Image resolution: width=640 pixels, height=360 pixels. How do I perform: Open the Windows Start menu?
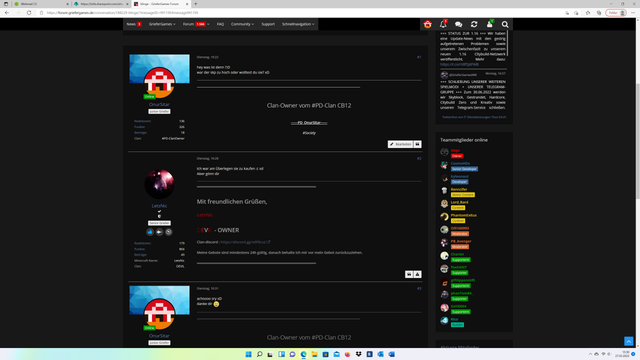tap(248, 354)
